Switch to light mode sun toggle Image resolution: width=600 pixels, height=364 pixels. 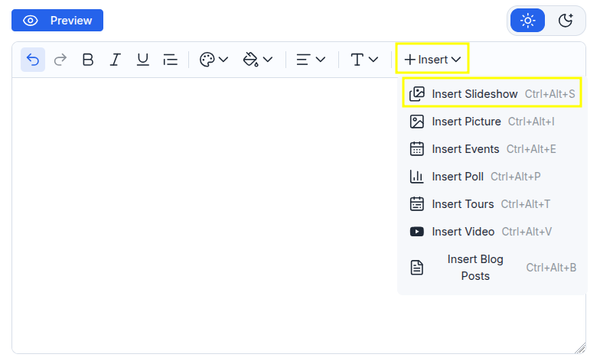tap(528, 20)
